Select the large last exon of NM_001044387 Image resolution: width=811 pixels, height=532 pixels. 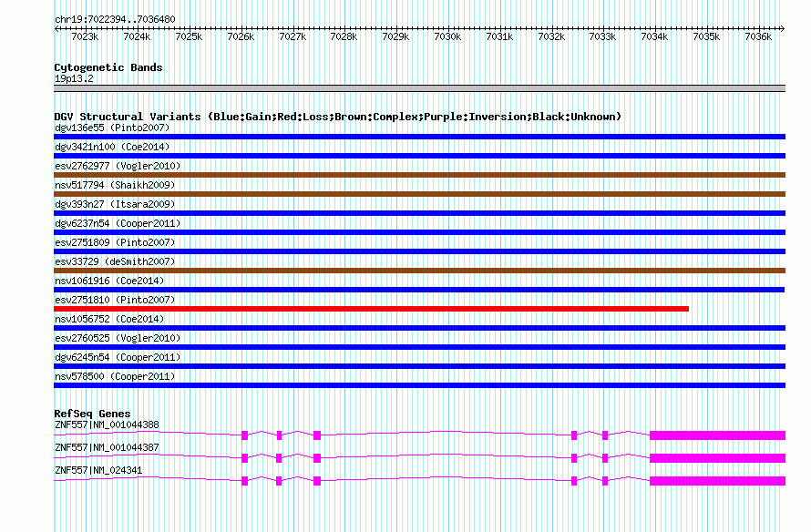coord(717,458)
